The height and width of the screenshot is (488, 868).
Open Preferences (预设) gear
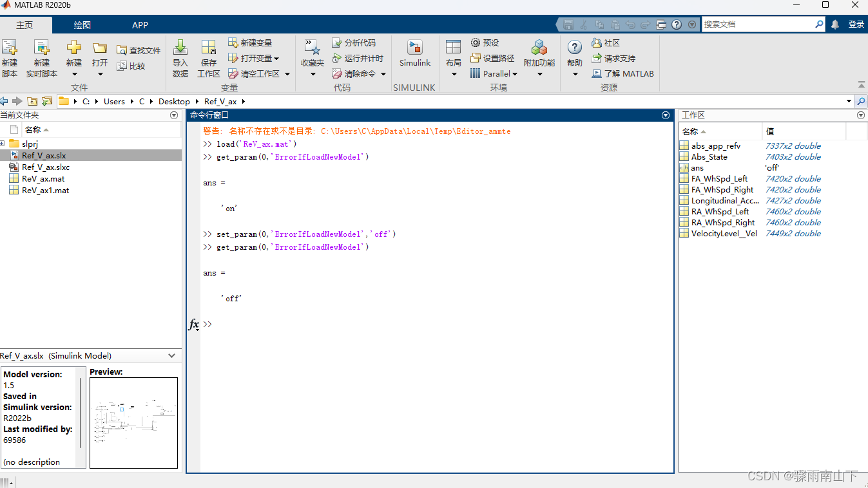485,42
